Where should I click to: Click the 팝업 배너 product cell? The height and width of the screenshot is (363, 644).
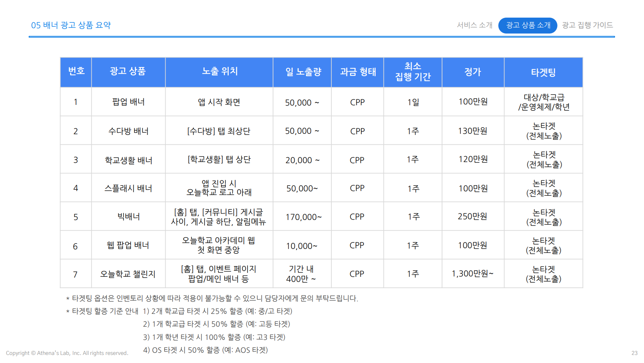click(x=128, y=102)
